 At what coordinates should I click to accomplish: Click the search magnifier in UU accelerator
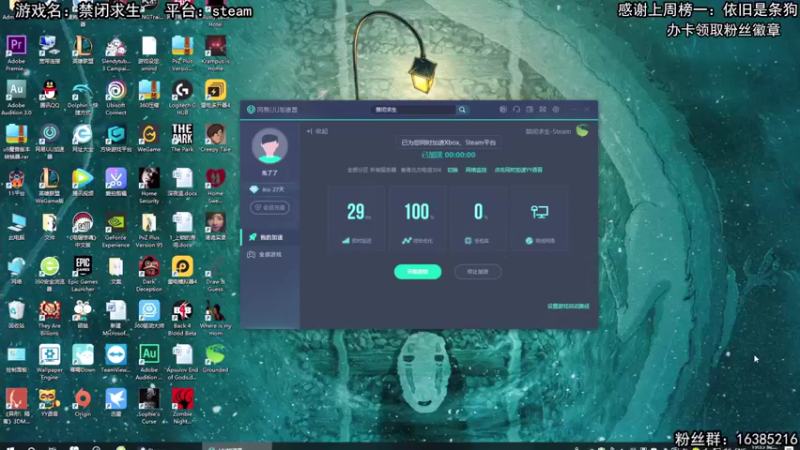click(x=462, y=110)
